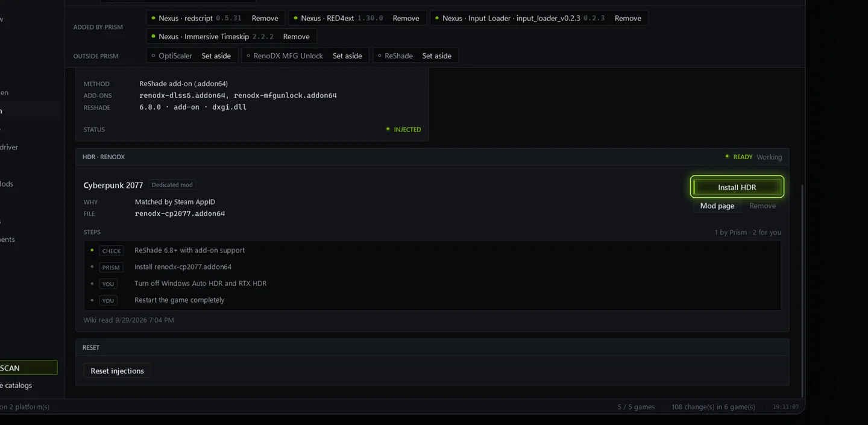Image resolution: width=868 pixels, height=425 pixels.
Task: Open the Mod page link
Action: 717,206
